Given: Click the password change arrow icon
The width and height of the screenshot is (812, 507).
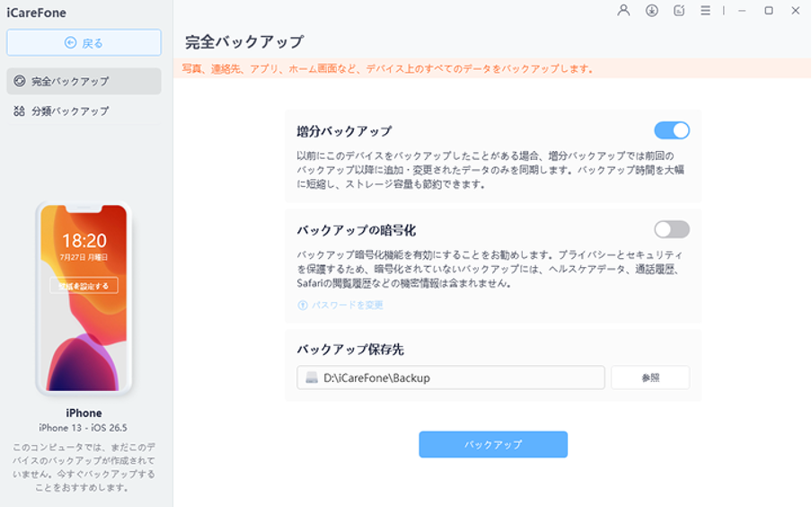Looking at the screenshot, I should (303, 306).
